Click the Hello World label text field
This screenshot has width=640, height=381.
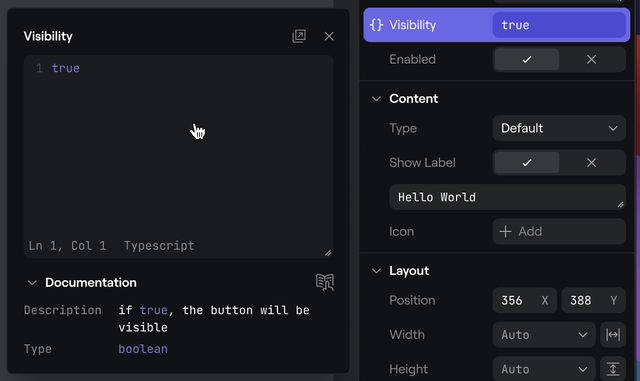(507, 197)
